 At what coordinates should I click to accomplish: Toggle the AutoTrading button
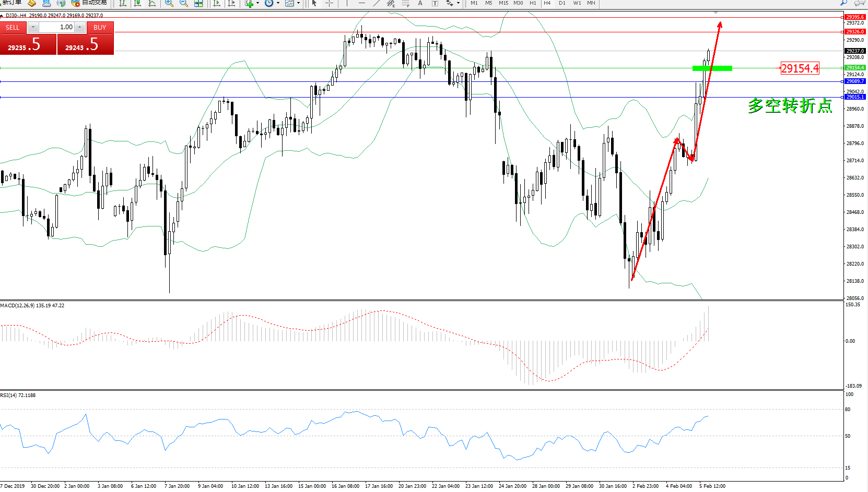[x=90, y=3]
